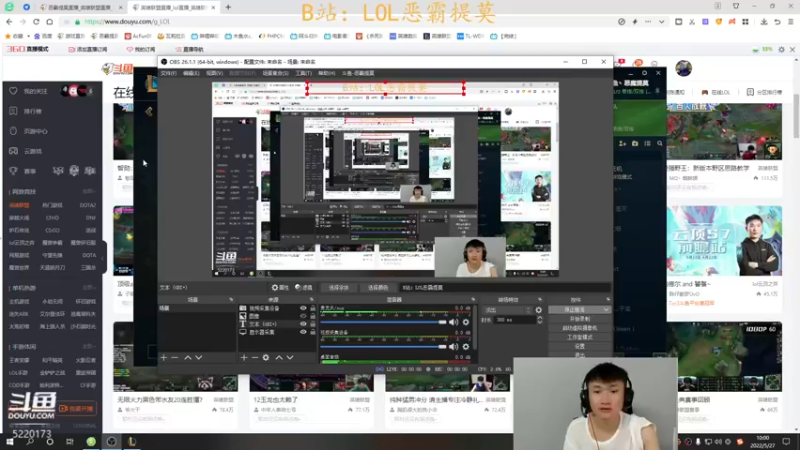Open OBS Settings from controls panel
Image resolution: width=800 pixels, height=450 pixels.
[x=580, y=346]
